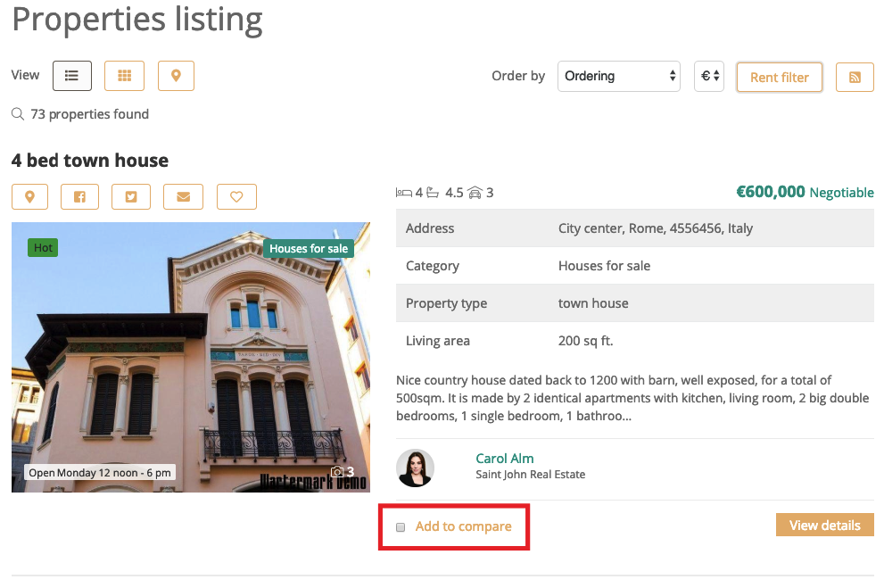Share property on Twitter

coord(131,196)
